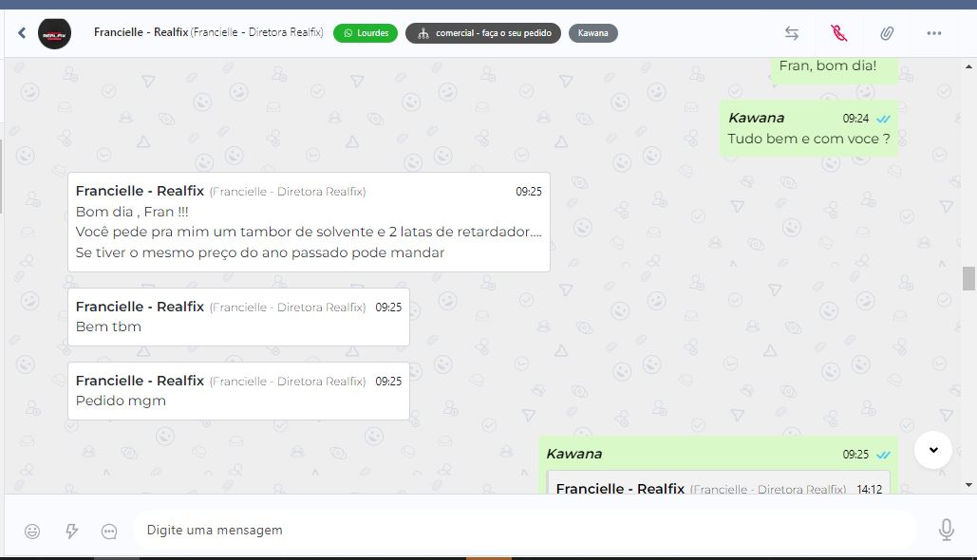Click the back arrow in chat header
The image size is (977, 560).
[22, 33]
